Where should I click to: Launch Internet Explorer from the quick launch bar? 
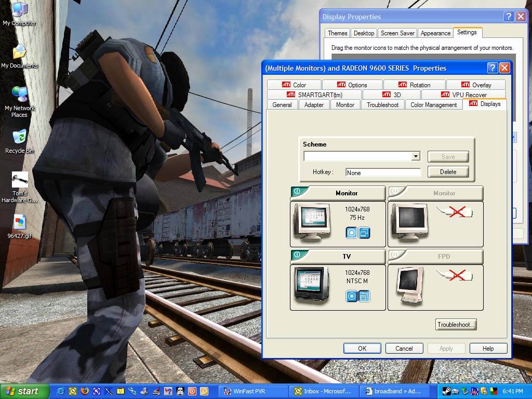(x=61, y=391)
